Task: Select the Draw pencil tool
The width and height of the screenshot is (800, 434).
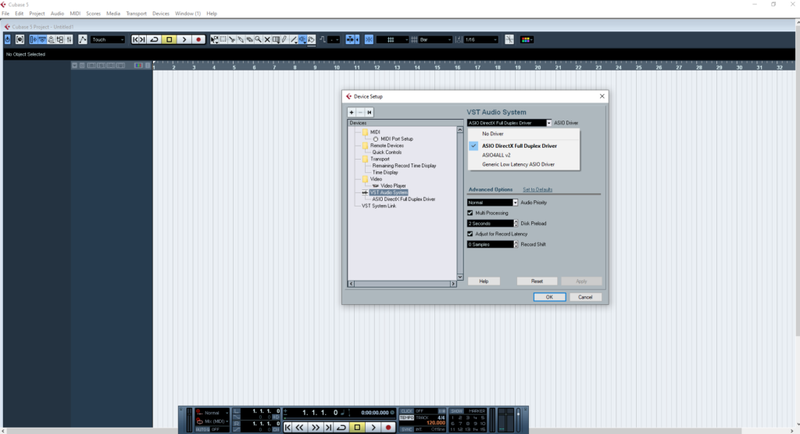Action: click(284, 39)
